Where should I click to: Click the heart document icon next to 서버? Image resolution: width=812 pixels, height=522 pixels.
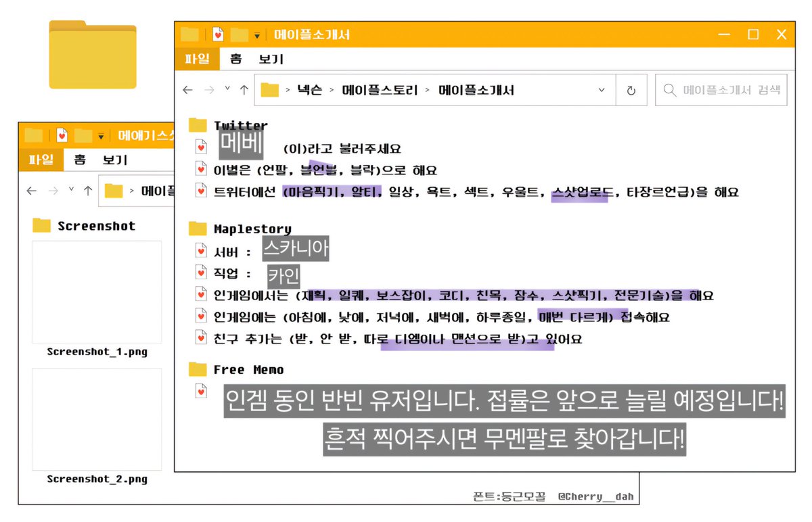tap(200, 250)
